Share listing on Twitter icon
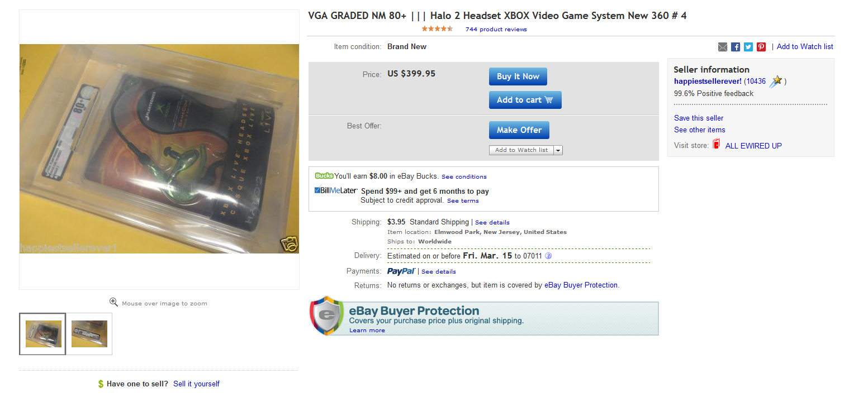868x402 pixels. pyautogui.click(x=748, y=47)
